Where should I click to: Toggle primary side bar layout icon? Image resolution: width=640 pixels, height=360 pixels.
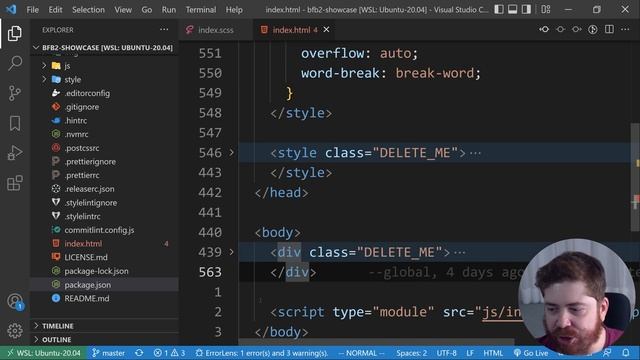tap(499, 9)
